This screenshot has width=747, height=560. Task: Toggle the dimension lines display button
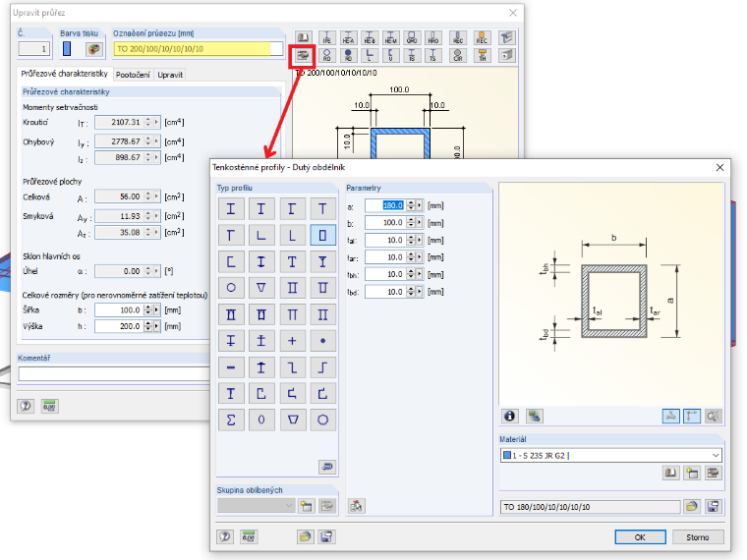(670, 417)
